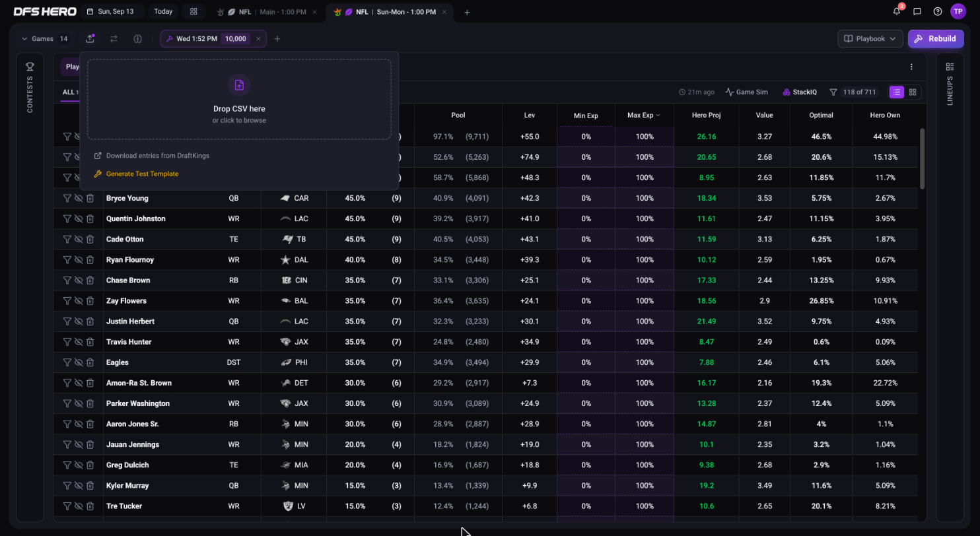Sort by the Max Exp column
The width and height of the screenshot is (980, 536).
click(644, 115)
